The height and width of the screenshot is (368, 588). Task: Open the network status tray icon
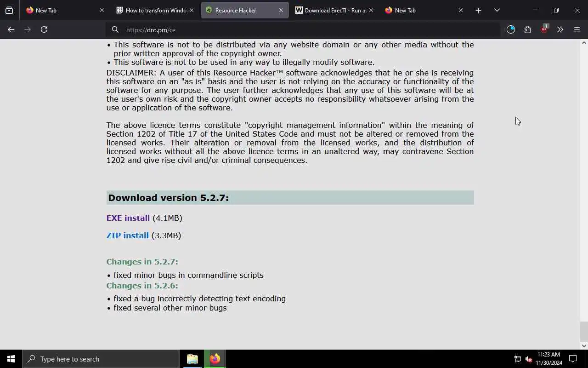point(518,359)
